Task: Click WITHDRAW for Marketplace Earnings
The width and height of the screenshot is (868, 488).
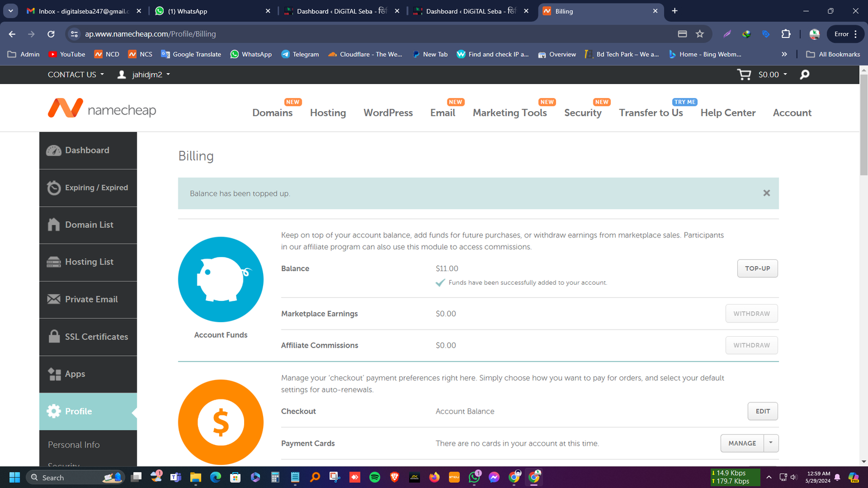Action: tap(751, 313)
